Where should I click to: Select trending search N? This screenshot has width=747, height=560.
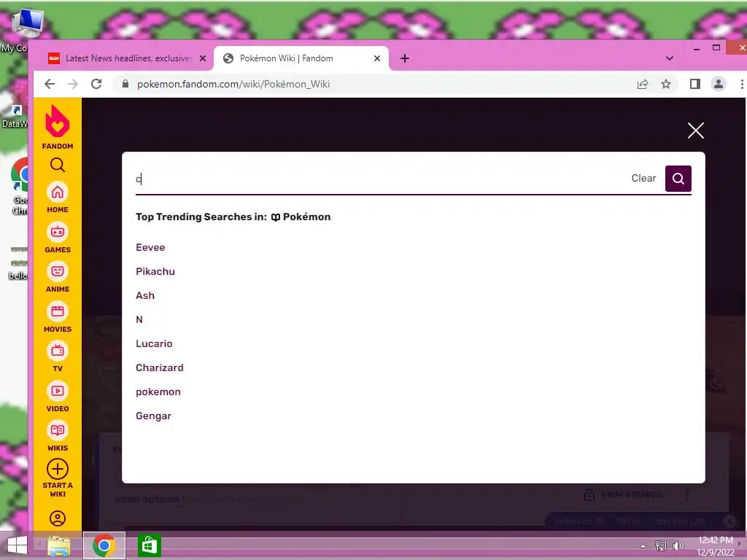pyautogui.click(x=139, y=319)
